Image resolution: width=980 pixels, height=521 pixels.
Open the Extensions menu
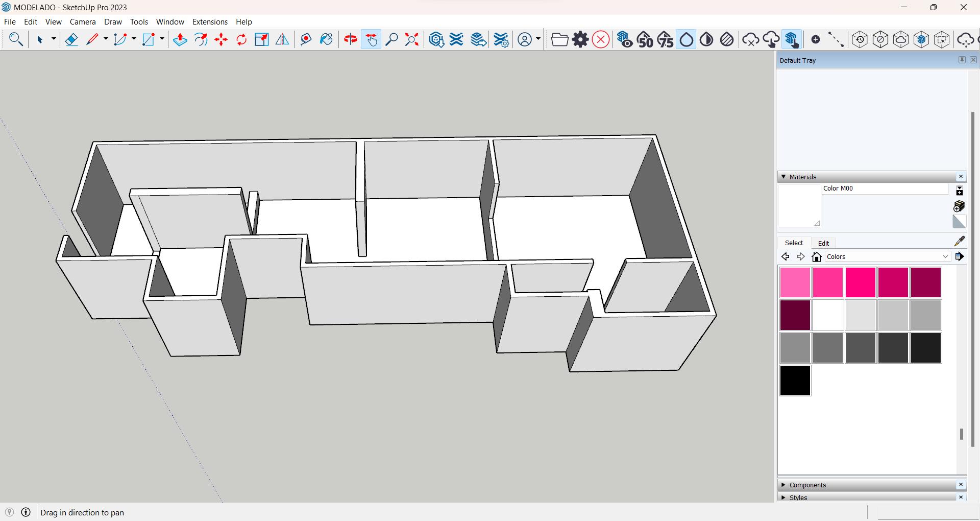[210, 22]
